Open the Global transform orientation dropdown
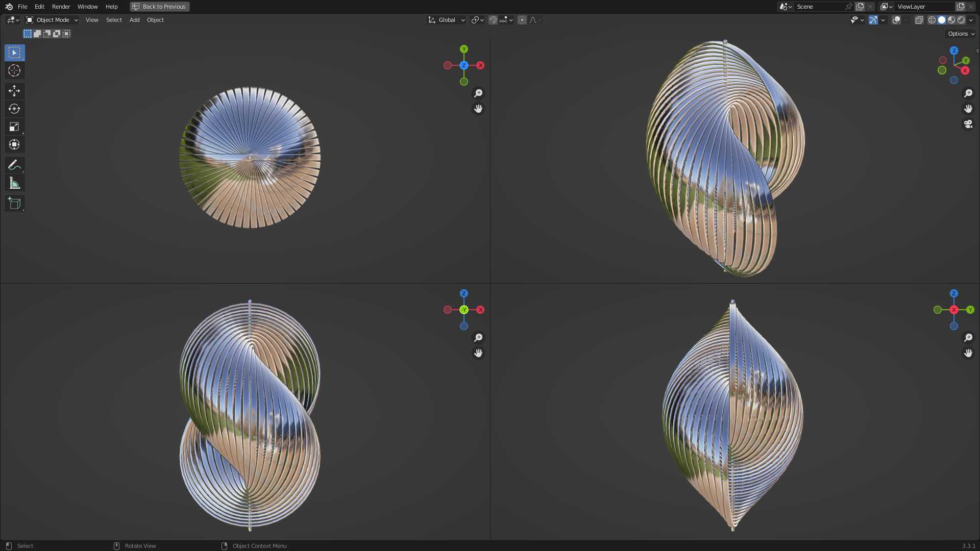Screen dimensions: 980x551 click(447, 20)
